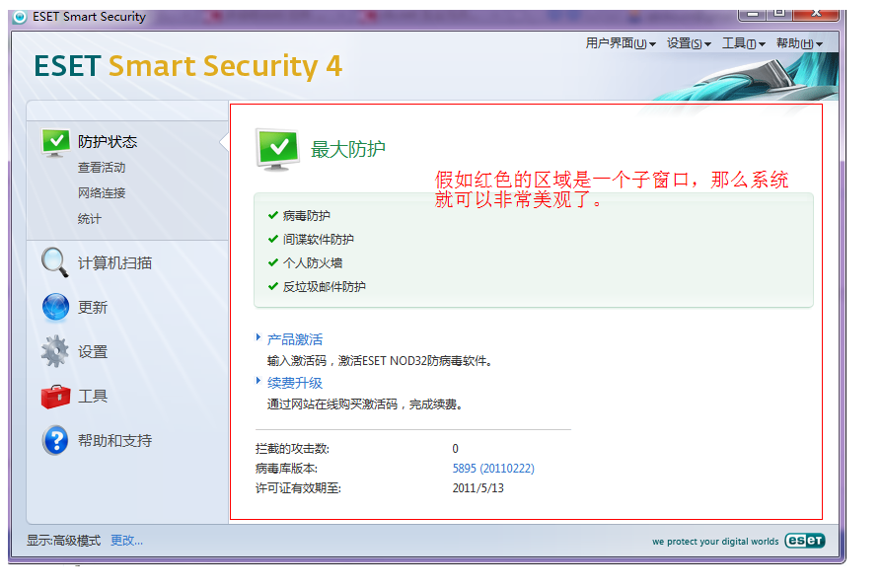
Task: Click virus database version 5895 (20110222) link
Action: 493,468
